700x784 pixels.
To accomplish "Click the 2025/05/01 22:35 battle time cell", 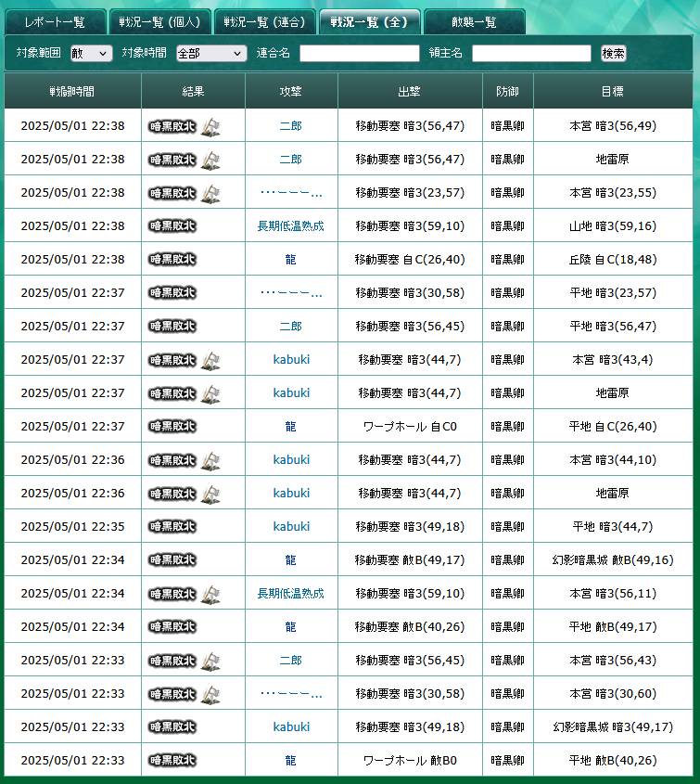I will [x=73, y=526].
